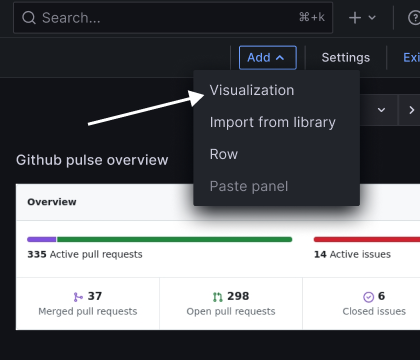
Task: Focus the Search input field
Action: (x=173, y=17)
